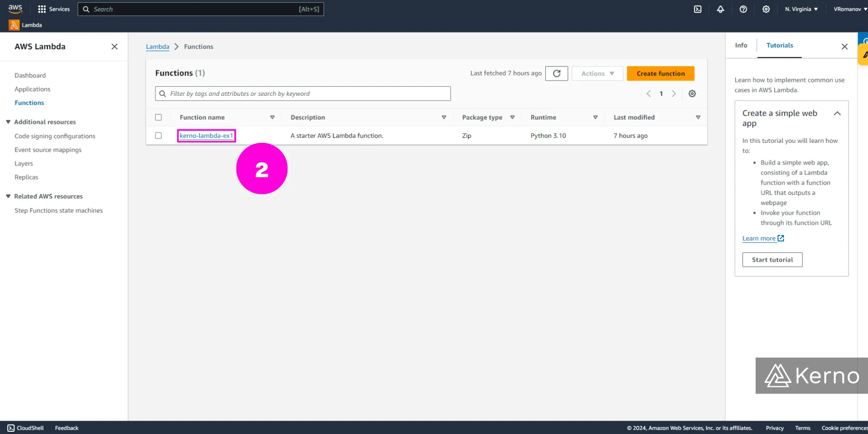Switch to the Info tab
Image resolution: width=868 pixels, height=434 pixels.
741,45
